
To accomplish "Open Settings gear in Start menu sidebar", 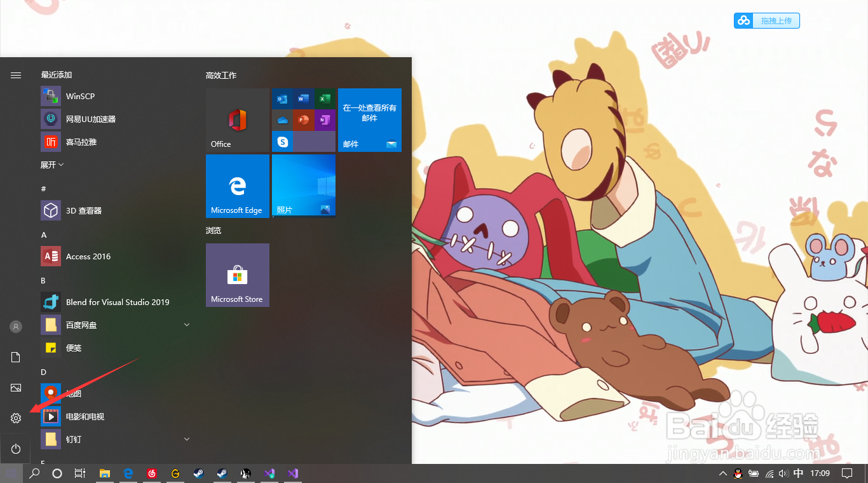I will [x=16, y=418].
